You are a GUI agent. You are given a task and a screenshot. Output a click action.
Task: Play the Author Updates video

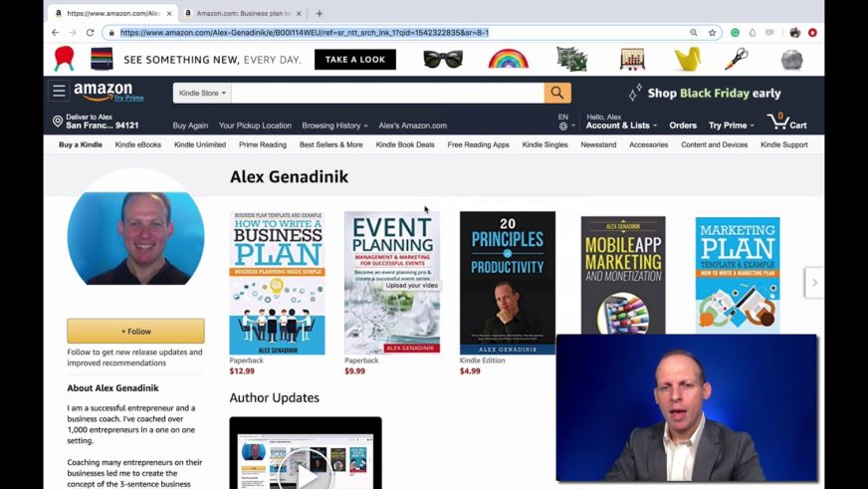point(306,473)
